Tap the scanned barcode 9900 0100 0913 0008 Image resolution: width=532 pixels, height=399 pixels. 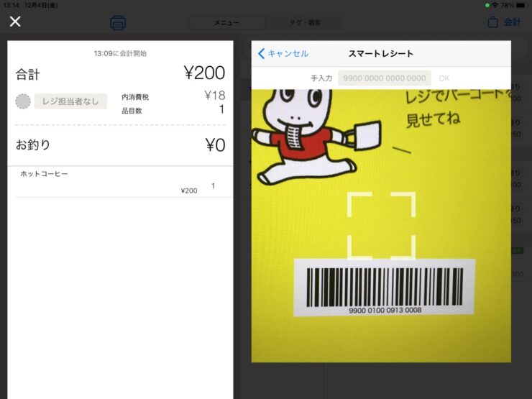pos(384,288)
